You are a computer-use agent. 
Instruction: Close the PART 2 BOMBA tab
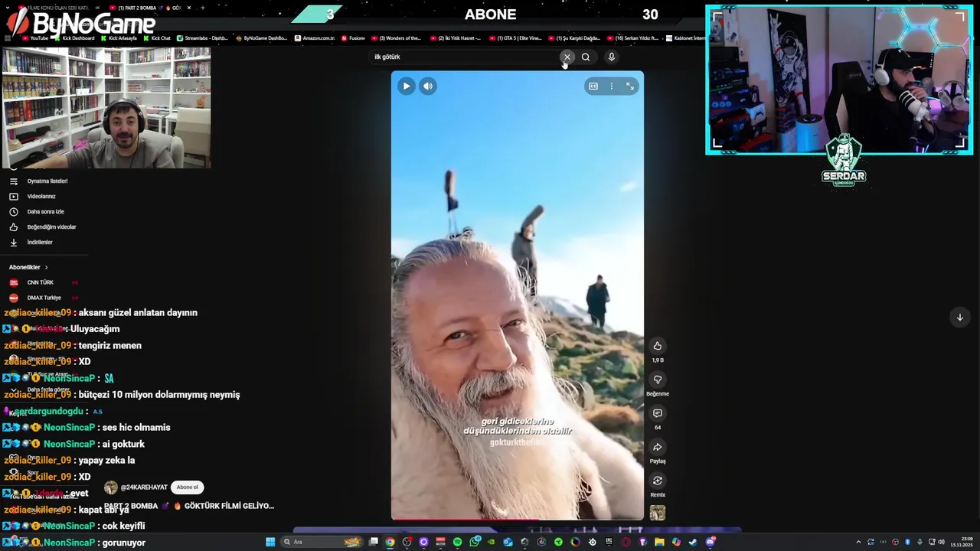tap(188, 8)
